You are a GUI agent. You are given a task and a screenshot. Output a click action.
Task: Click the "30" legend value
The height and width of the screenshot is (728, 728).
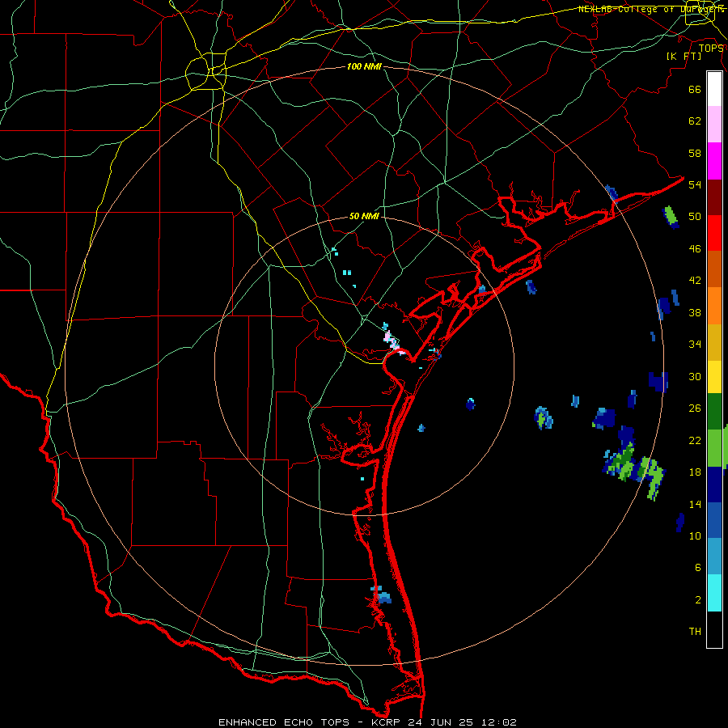pyautogui.click(x=695, y=376)
